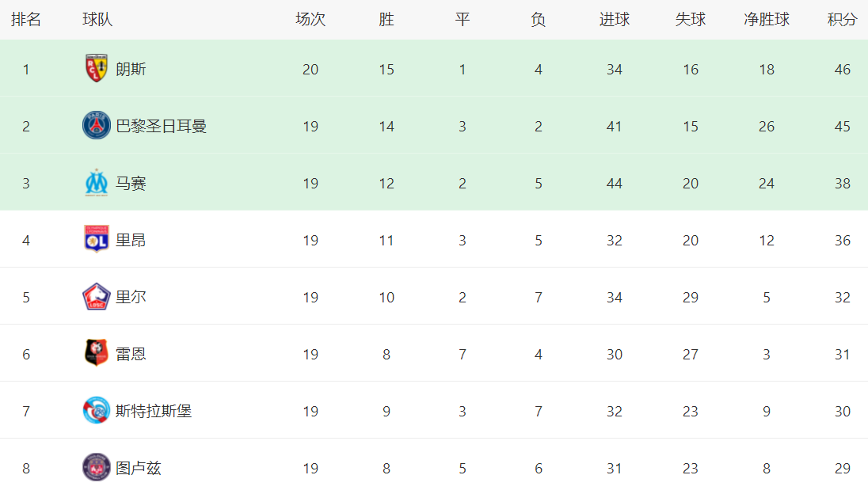Click the Rennes club logo
The height and width of the screenshot is (494, 868).
pos(96,354)
